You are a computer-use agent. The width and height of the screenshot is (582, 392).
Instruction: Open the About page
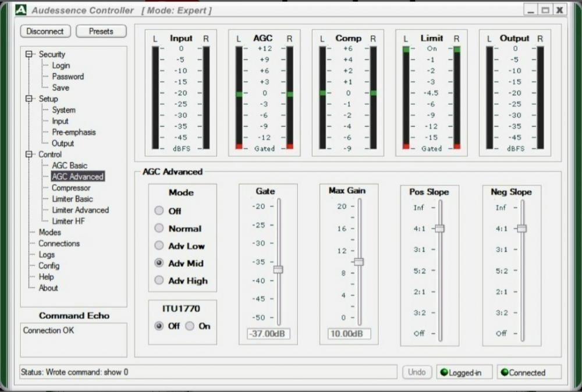(x=48, y=288)
